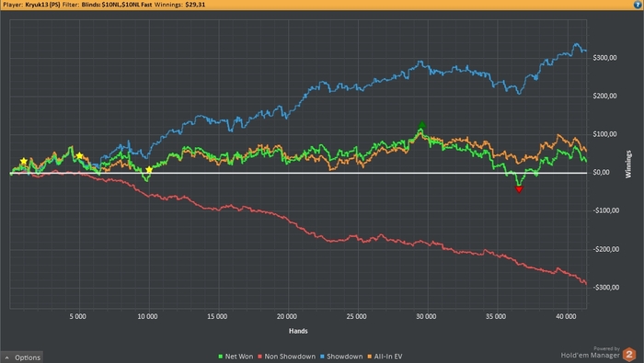Click the green Net Won color square

[221, 357]
